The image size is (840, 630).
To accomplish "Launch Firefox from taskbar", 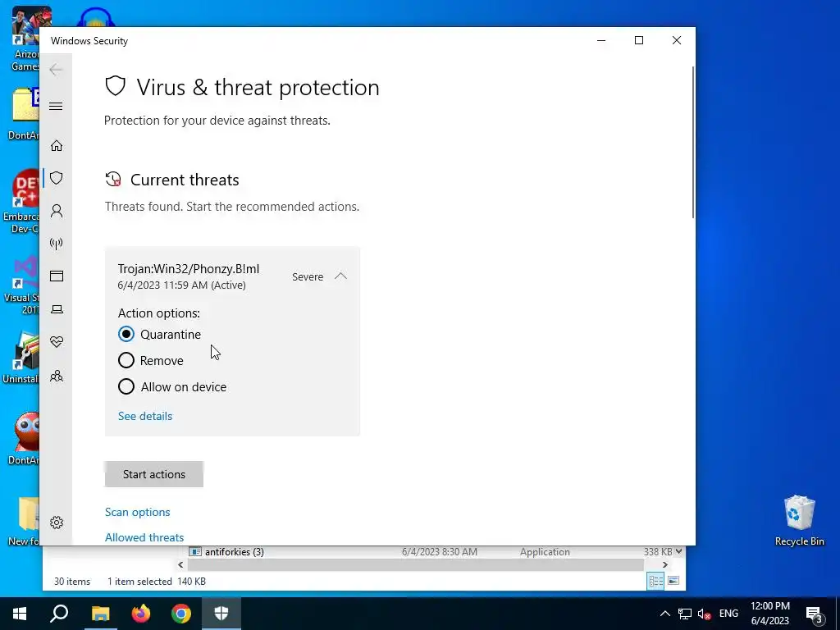I will pyautogui.click(x=141, y=614).
